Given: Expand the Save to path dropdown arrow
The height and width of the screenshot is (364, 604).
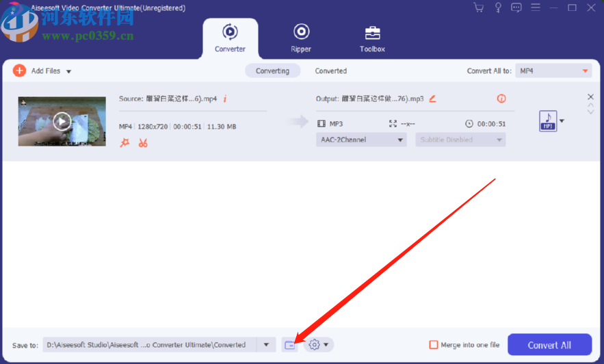Looking at the screenshot, I should (x=266, y=345).
